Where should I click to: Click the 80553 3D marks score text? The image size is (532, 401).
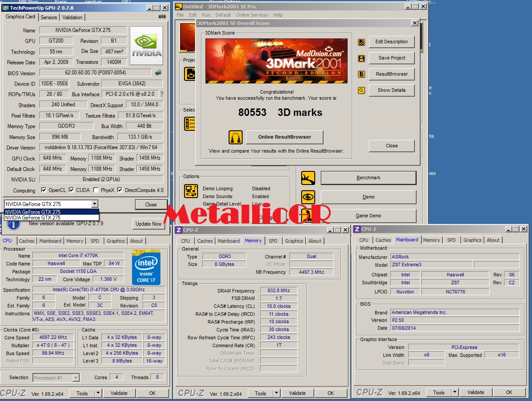point(280,112)
